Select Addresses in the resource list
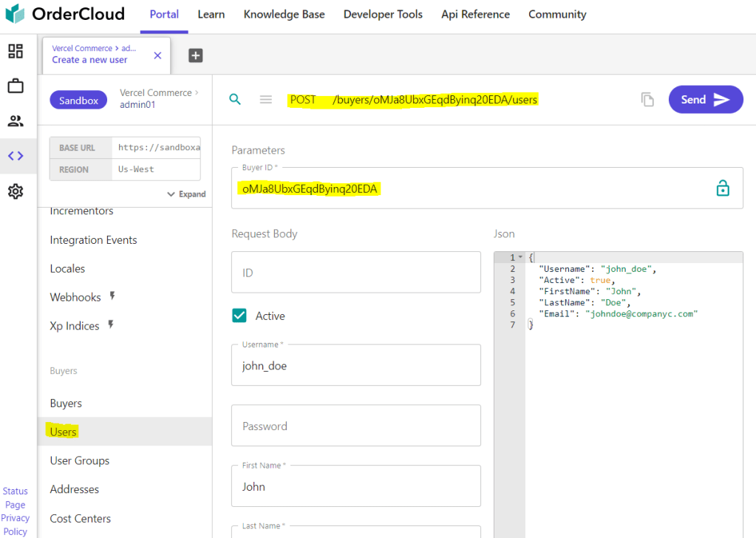Screen dimensions: 756x538 point(74,489)
